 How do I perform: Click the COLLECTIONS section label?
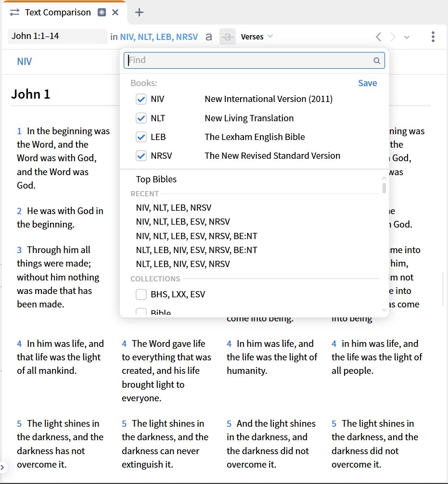coord(155,279)
